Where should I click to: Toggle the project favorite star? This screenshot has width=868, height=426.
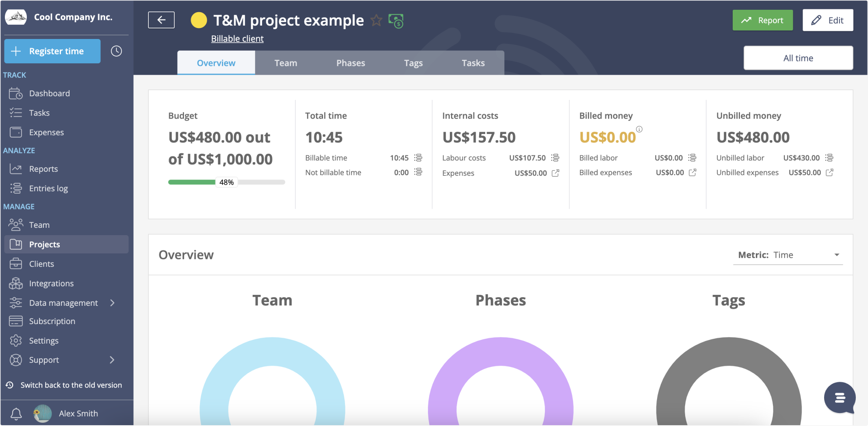(377, 20)
